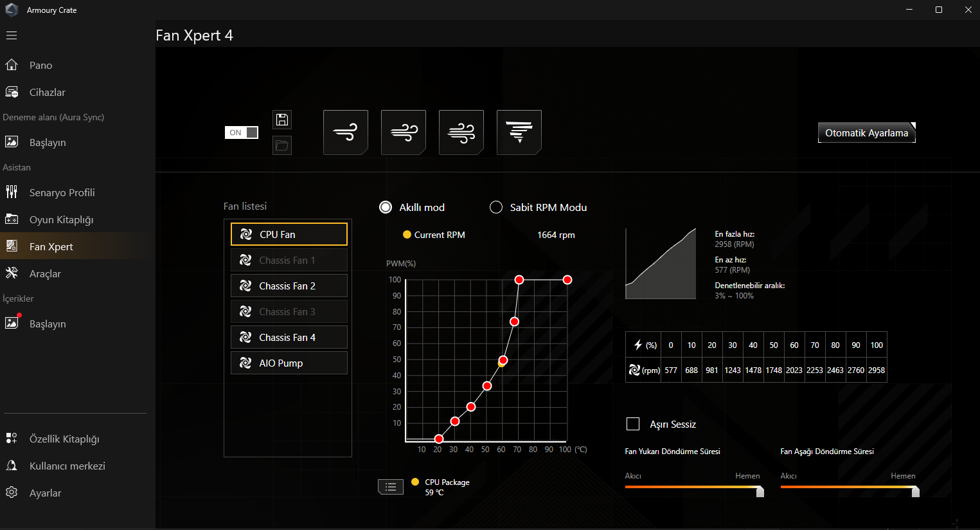Click the game library icon
This screenshot has height=530, width=980.
coord(12,219)
